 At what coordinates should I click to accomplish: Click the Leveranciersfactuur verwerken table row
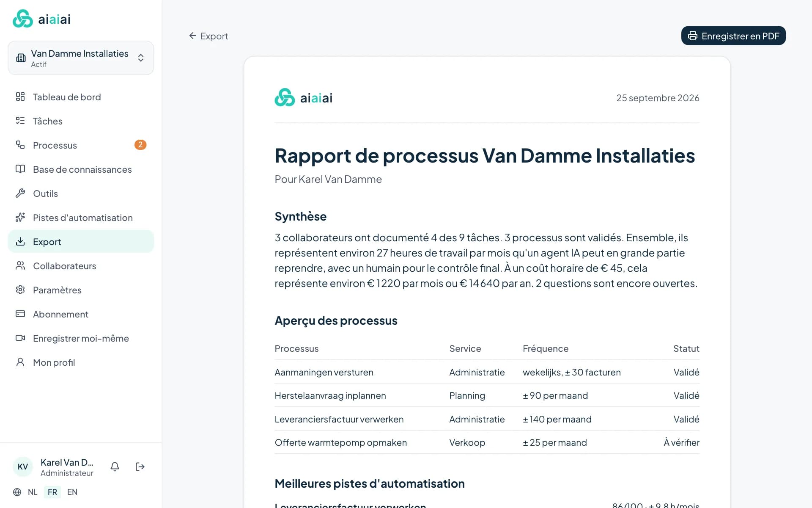click(487, 419)
